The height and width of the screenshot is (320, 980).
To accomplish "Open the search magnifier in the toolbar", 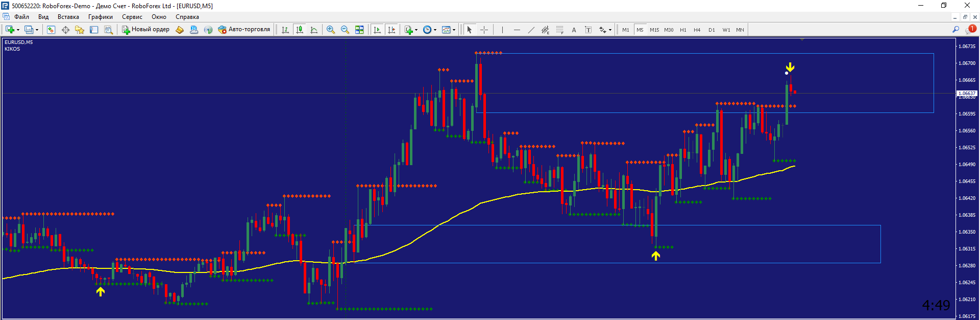I will pyautogui.click(x=955, y=30).
